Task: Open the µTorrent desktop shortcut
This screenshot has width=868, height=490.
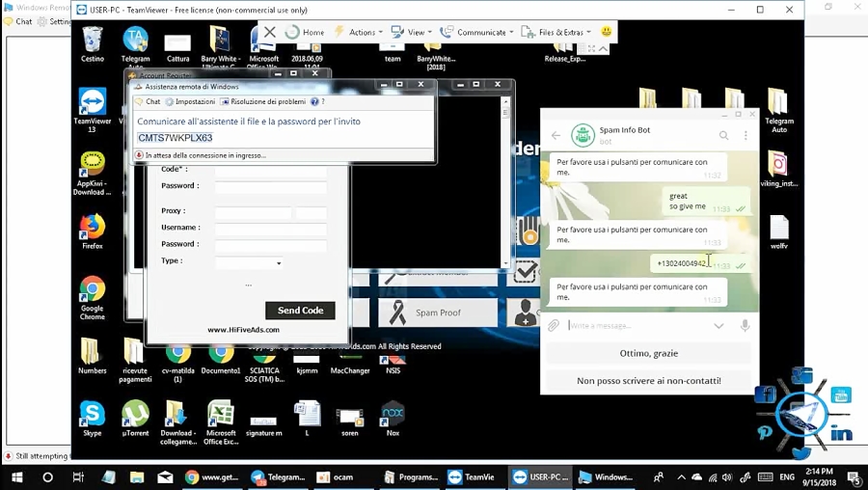Action: [135, 418]
